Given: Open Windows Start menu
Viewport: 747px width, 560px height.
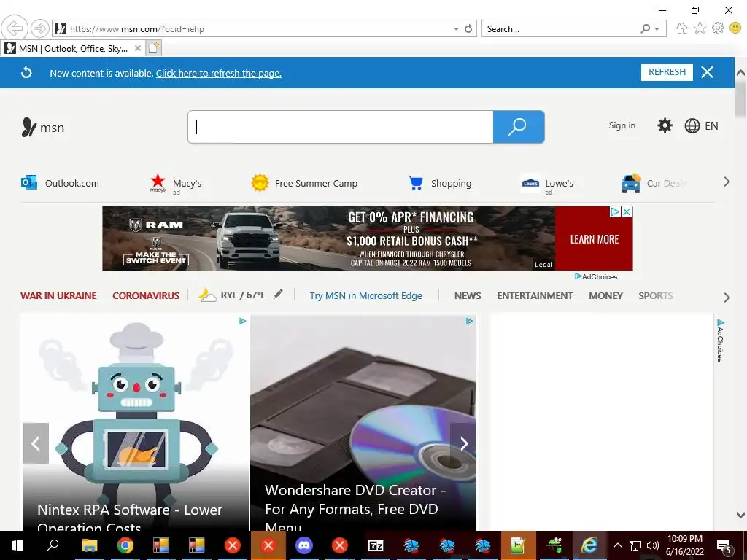Looking at the screenshot, I should pos(18,545).
